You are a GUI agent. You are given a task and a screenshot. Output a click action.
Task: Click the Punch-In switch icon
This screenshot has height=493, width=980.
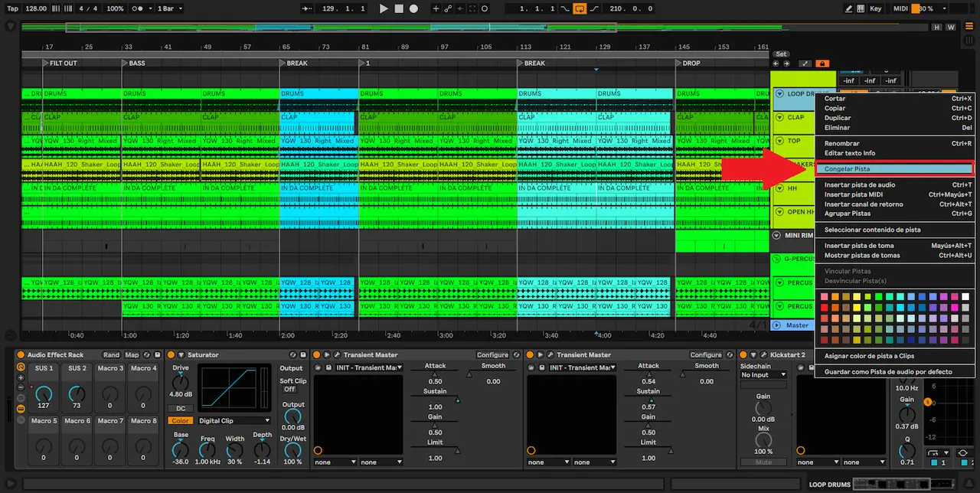566,8
